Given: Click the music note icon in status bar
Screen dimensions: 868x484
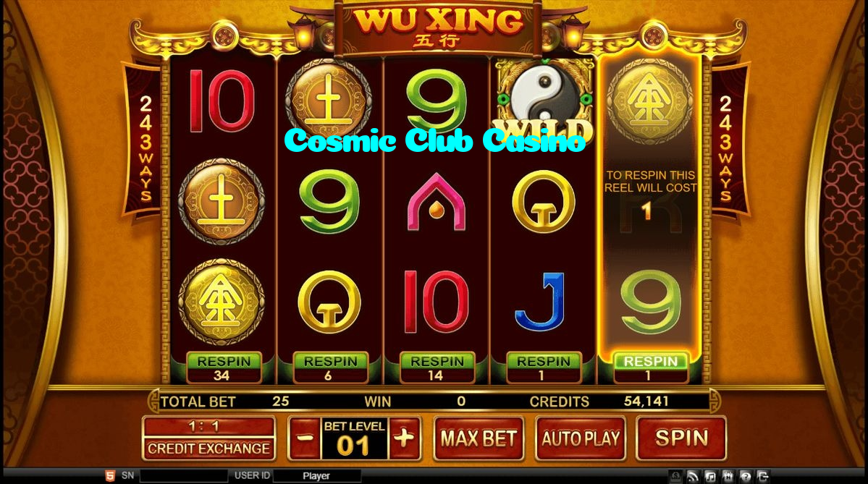Looking at the screenshot, I should (x=710, y=476).
